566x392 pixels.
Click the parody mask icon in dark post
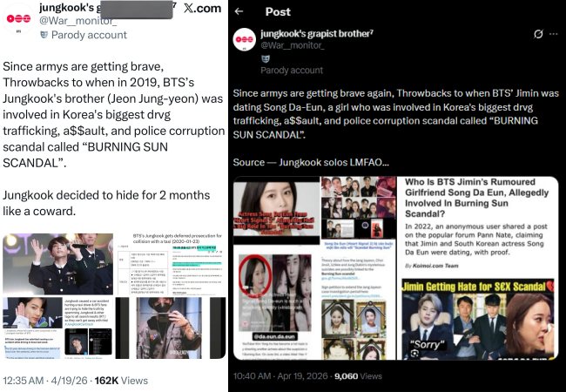(266, 58)
